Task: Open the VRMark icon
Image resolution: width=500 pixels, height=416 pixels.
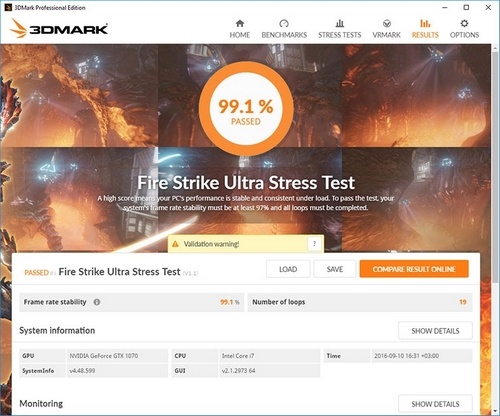Action: pos(387,23)
